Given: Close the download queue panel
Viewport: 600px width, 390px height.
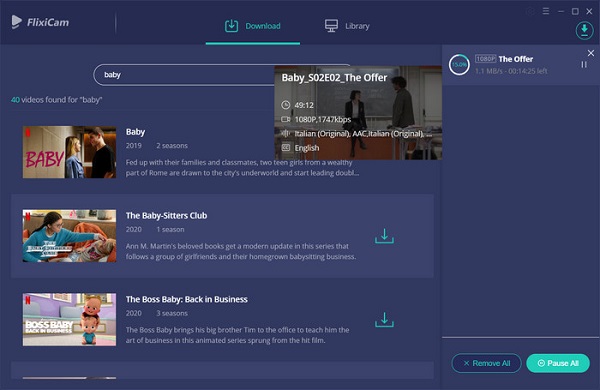Looking at the screenshot, I should (591, 53).
